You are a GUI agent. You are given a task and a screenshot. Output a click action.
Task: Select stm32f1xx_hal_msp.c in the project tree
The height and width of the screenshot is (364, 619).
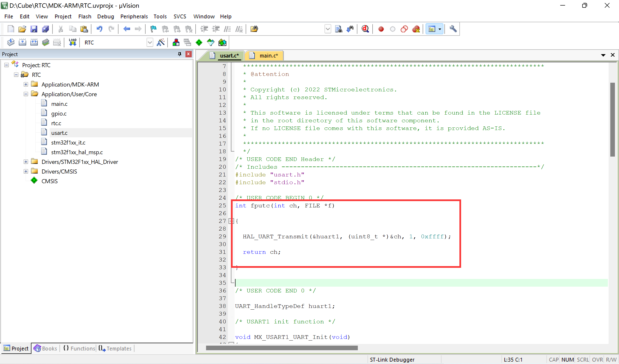(77, 152)
